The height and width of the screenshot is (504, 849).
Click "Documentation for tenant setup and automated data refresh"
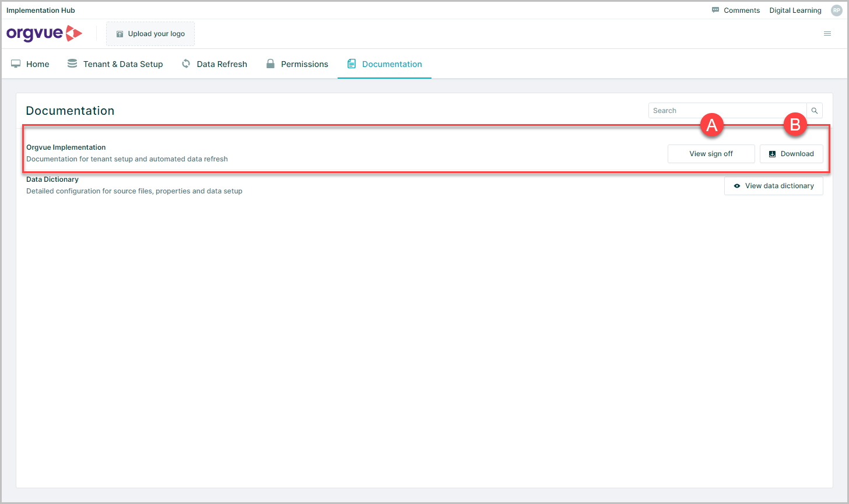[127, 158]
